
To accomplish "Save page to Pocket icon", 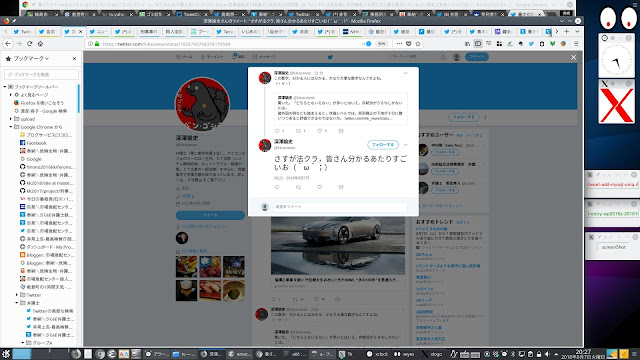I will pos(409,44).
